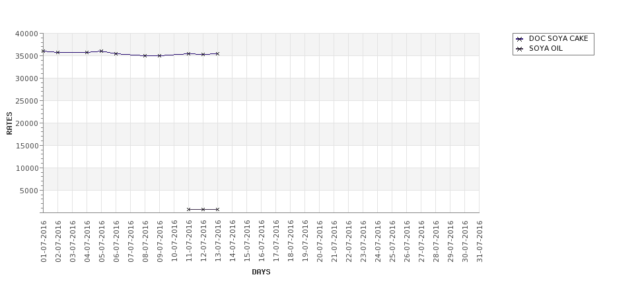Click the DAYS axis title
Image resolution: width=644 pixels, height=283 pixels.
261,272
